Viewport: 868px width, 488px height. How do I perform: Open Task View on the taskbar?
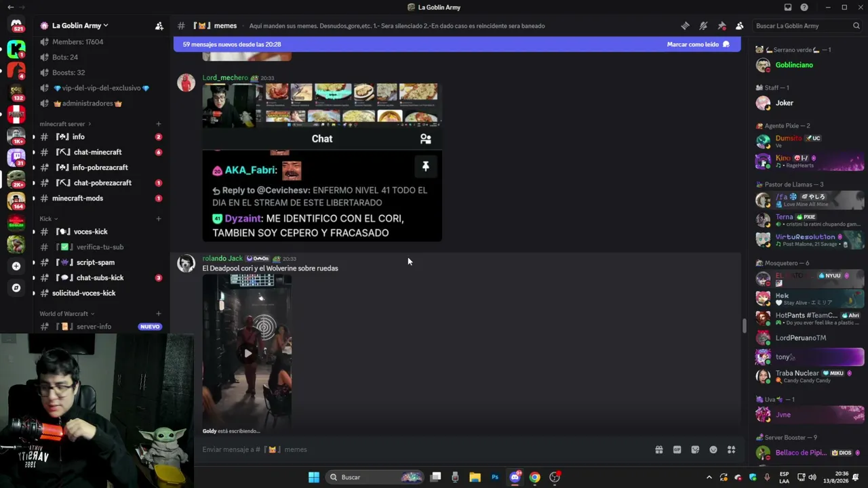[x=436, y=477]
